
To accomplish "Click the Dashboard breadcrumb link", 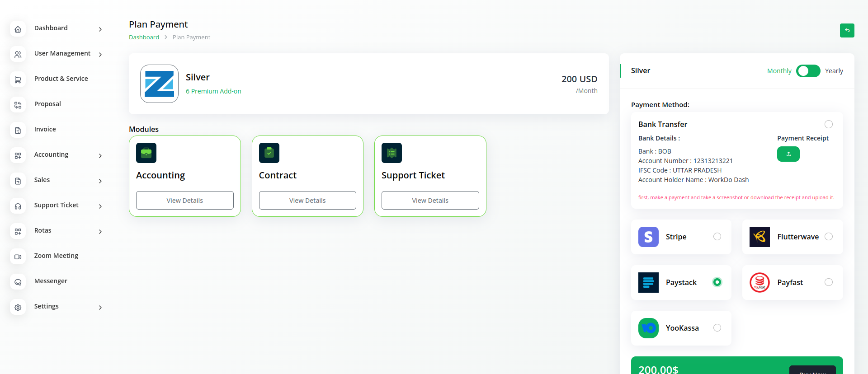I will [x=144, y=37].
